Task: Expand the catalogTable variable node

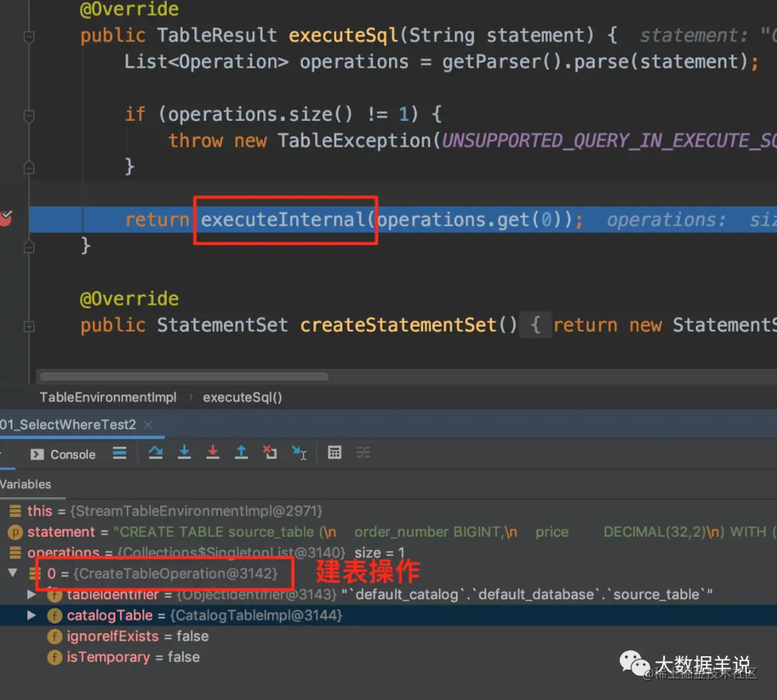Action: click(31, 615)
